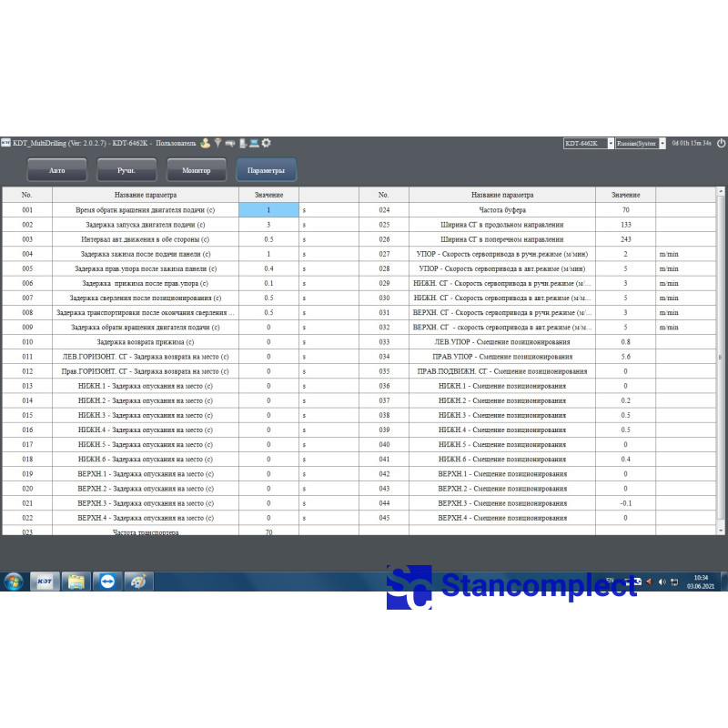Click the scrollbar down arrow of table
Image resolution: width=728 pixels, height=728 pixels.
[x=721, y=529]
